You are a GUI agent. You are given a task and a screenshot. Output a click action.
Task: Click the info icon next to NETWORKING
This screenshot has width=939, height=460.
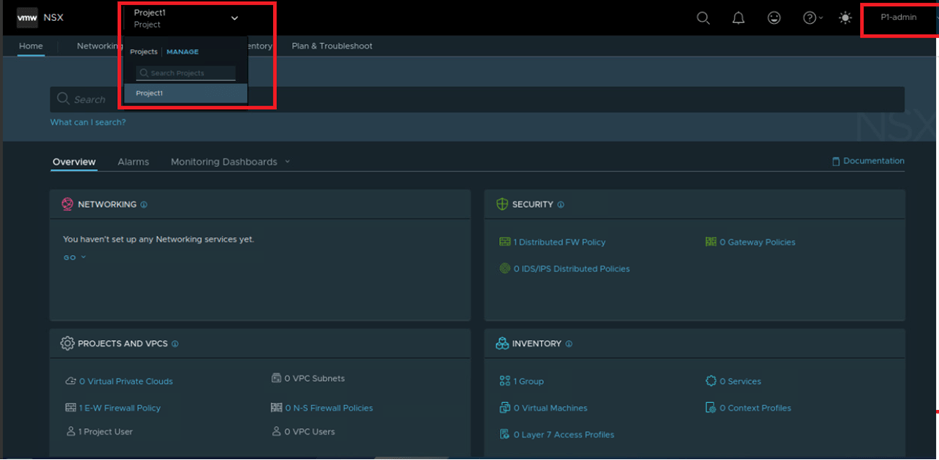144,205
